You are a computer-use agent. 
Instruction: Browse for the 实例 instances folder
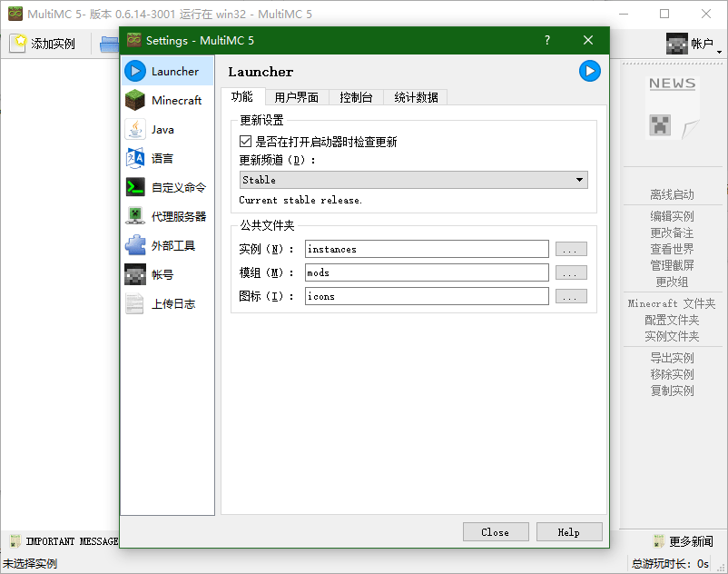(x=573, y=249)
